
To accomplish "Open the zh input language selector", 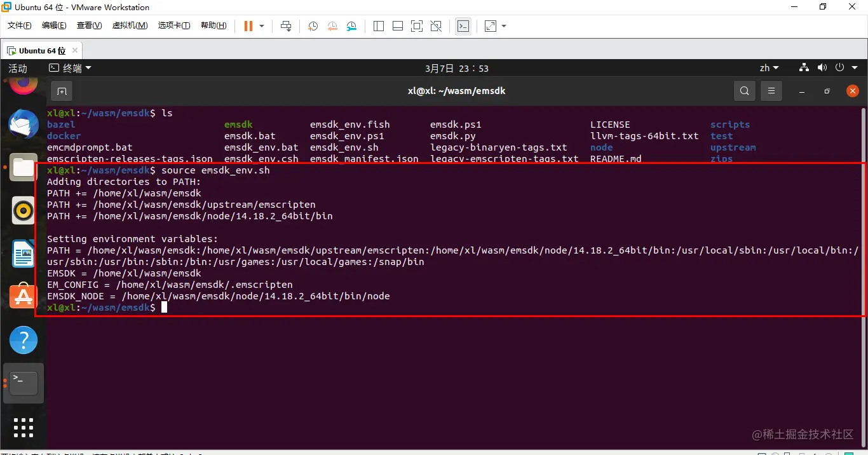I will coord(770,68).
